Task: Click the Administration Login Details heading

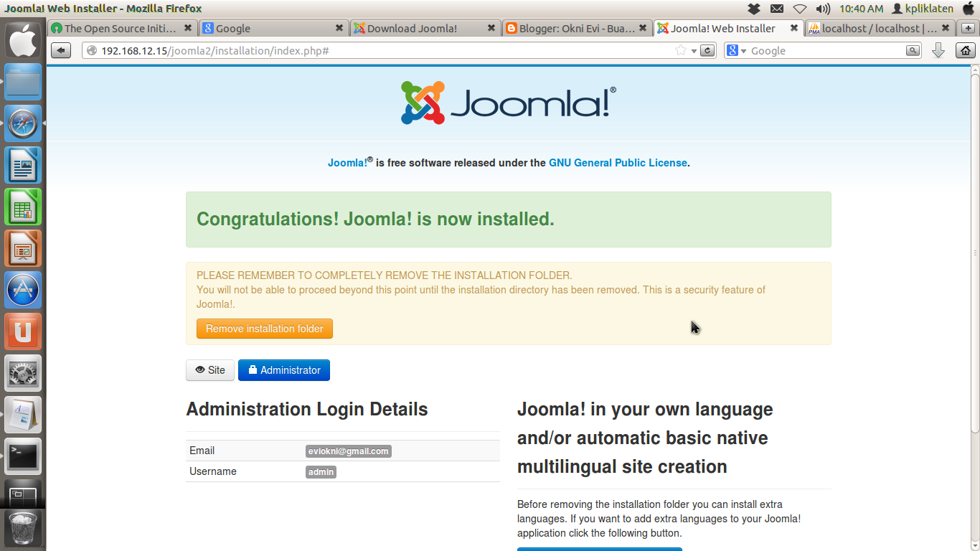Action: [x=307, y=409]
